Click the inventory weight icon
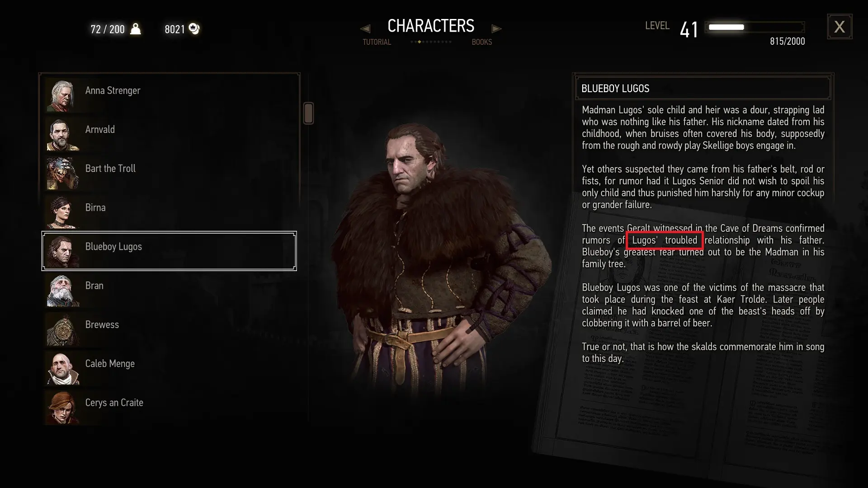Screen dimensions: 868x488 click(x=135, y=29)
